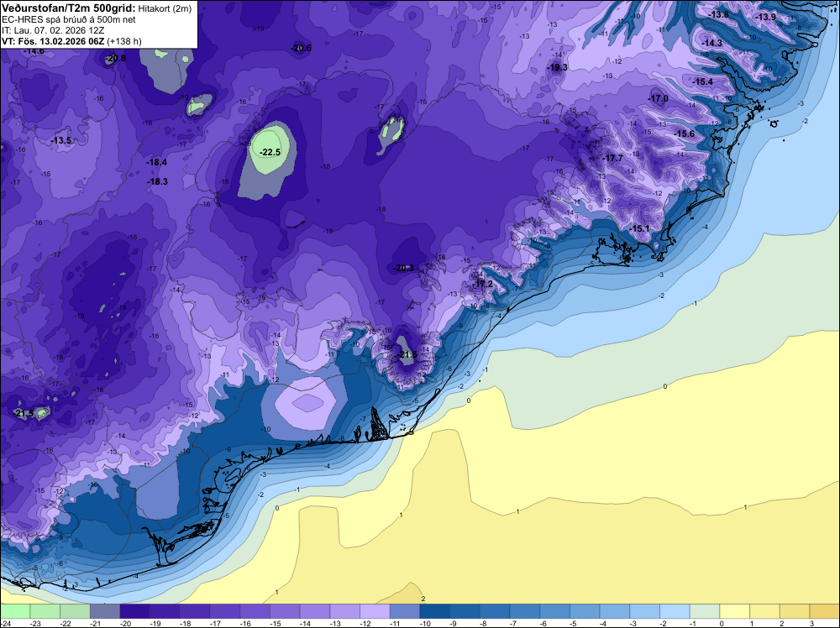
Task: Click the 'EC-HRES spá brúuð á 500m net' line
Action: [x=69, y=20]
